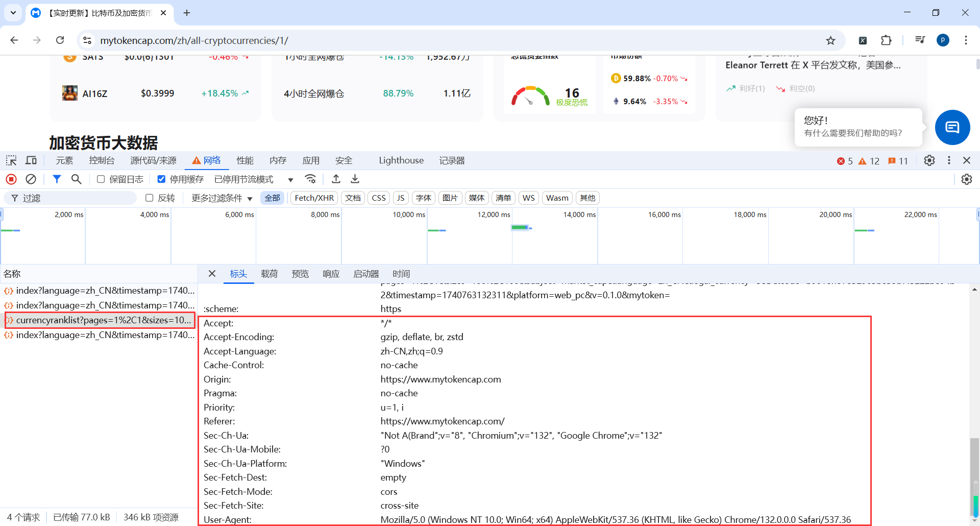The width and height of the screenshot is (980, 526).
Task: Click the warnings count badge showing 12
Action: coord(869,161)
